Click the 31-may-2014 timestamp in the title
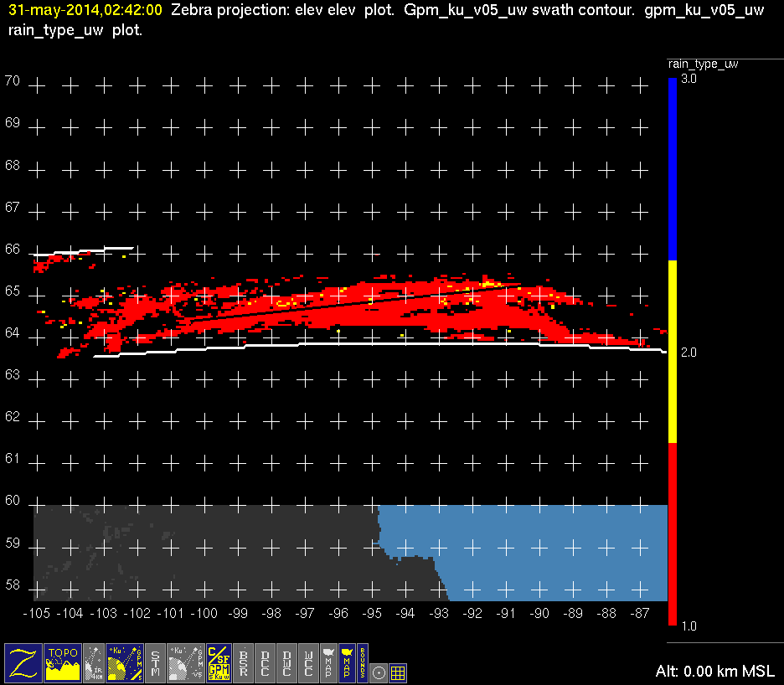The width and height of the screenshot is (784, 685). [x=85, y=11]
